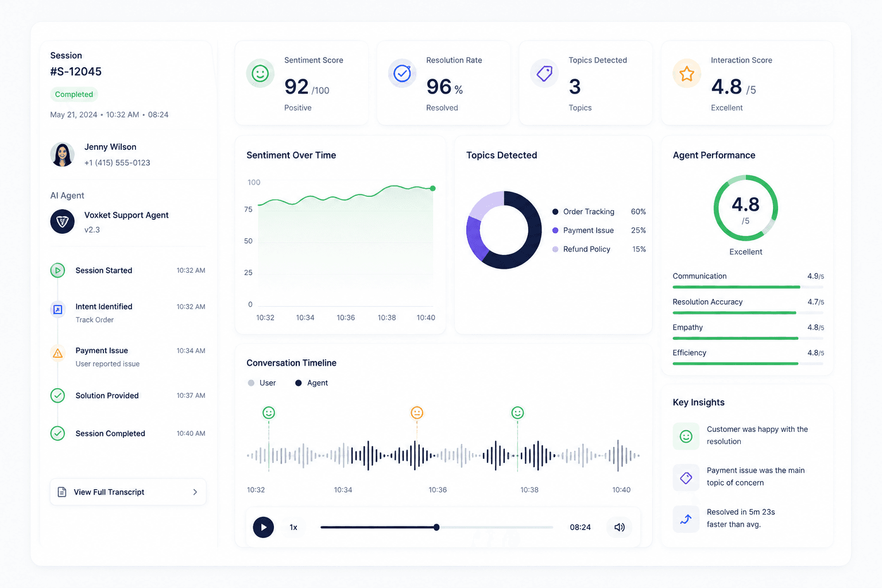This screenshot has height=588, width=882.
Task: Click the Payment Issue legend dot in chart
Action: [555, 230]
